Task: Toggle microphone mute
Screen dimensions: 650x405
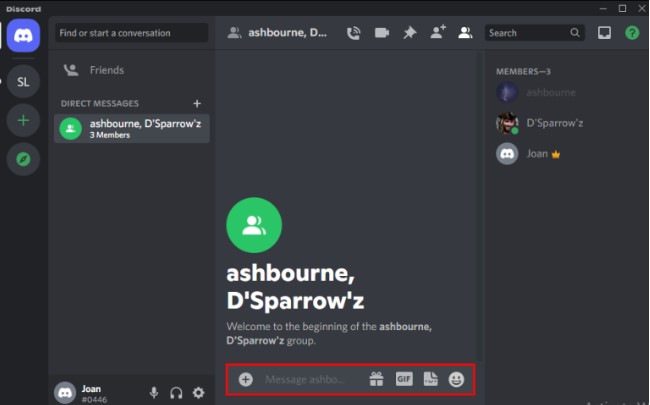Action: point(154,392)
